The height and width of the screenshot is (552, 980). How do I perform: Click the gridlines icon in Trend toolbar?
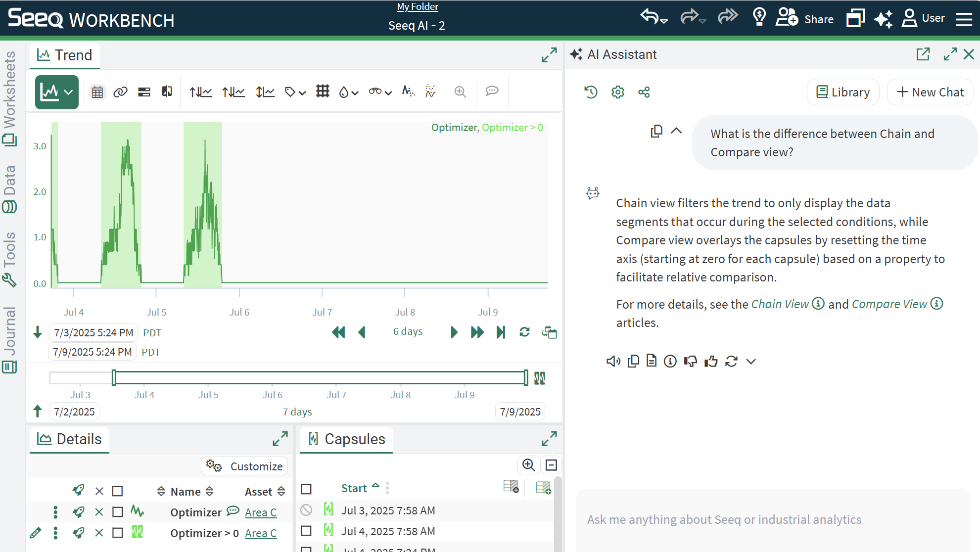(x=323, y=92)
